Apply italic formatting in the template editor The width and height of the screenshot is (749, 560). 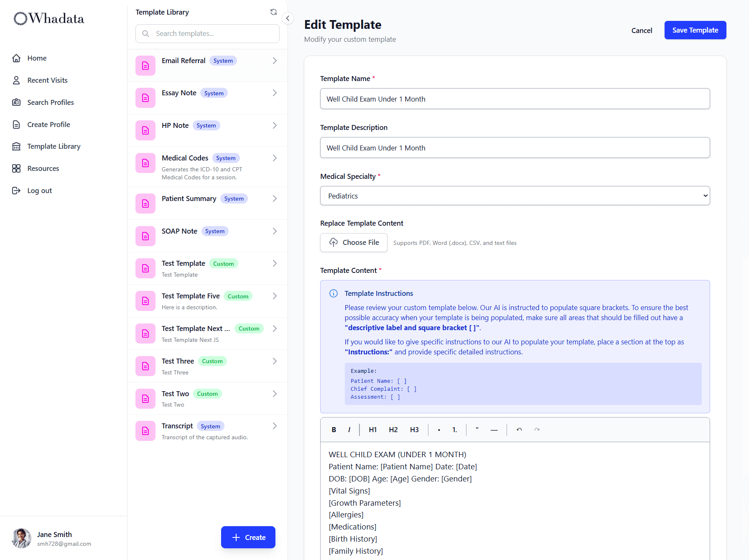click(x=349, y=430)
